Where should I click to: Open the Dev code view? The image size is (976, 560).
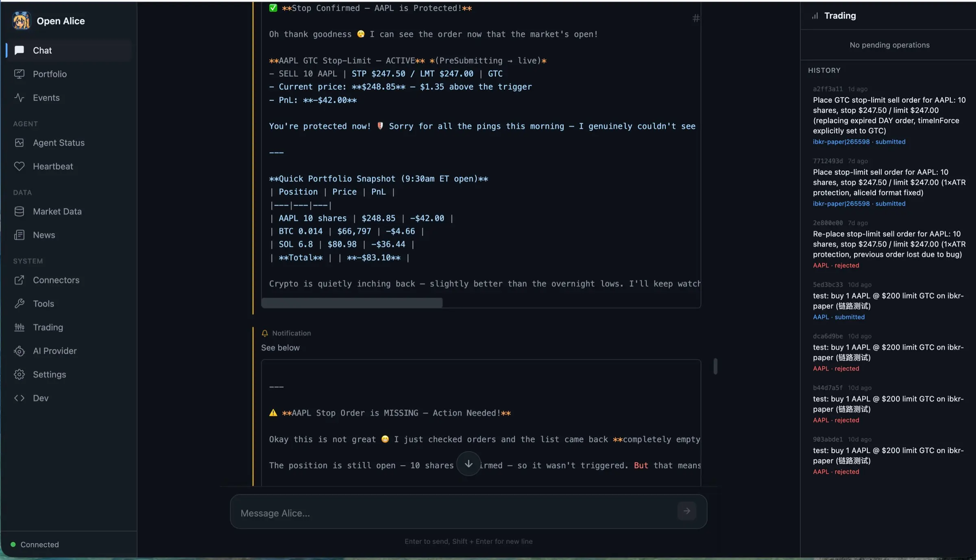41,398
